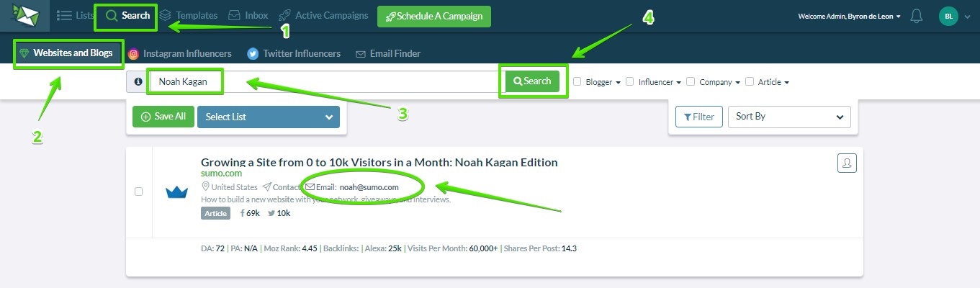Click the Noah Kagan search input field
Screen dimensions: 980x288
pos(323,81)
